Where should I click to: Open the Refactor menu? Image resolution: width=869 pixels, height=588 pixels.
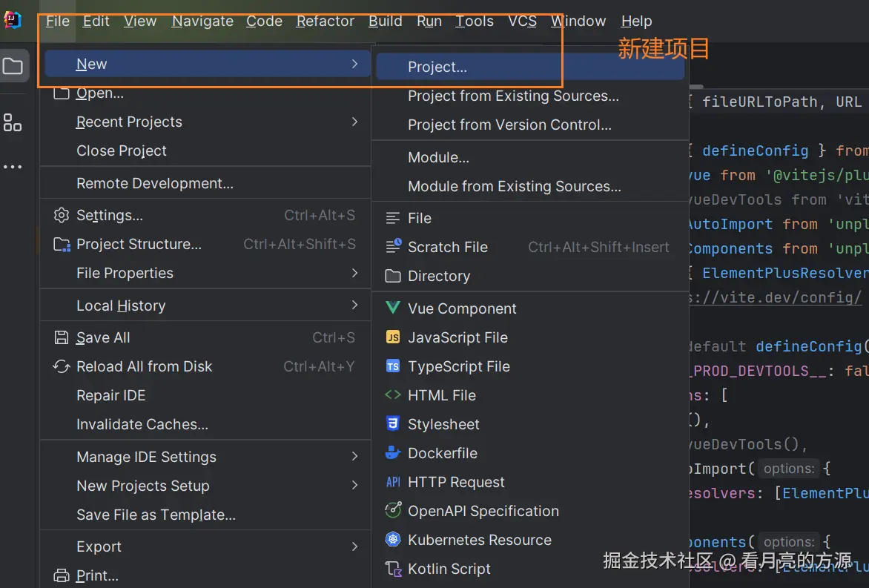point(325,21)
